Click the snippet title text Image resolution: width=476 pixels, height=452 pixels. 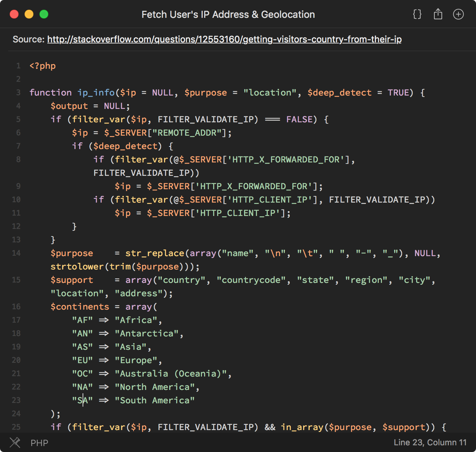click(228, 14)
